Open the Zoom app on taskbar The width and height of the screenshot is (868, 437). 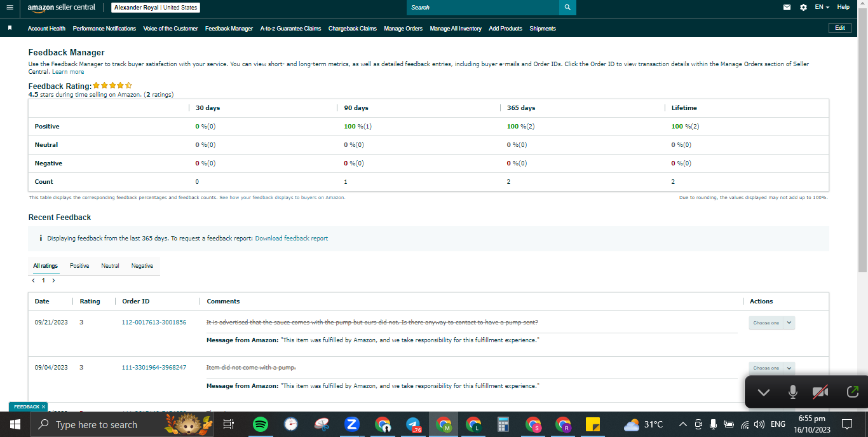coord(351,424)
